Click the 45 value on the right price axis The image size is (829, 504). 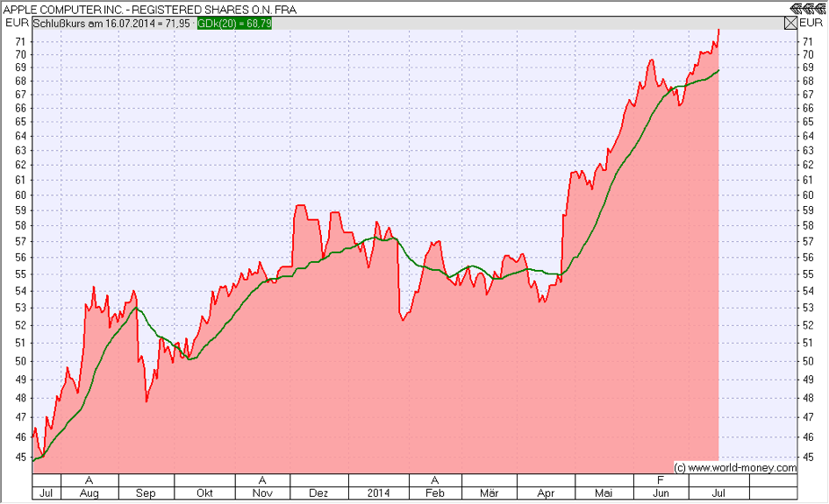[808, 457]
